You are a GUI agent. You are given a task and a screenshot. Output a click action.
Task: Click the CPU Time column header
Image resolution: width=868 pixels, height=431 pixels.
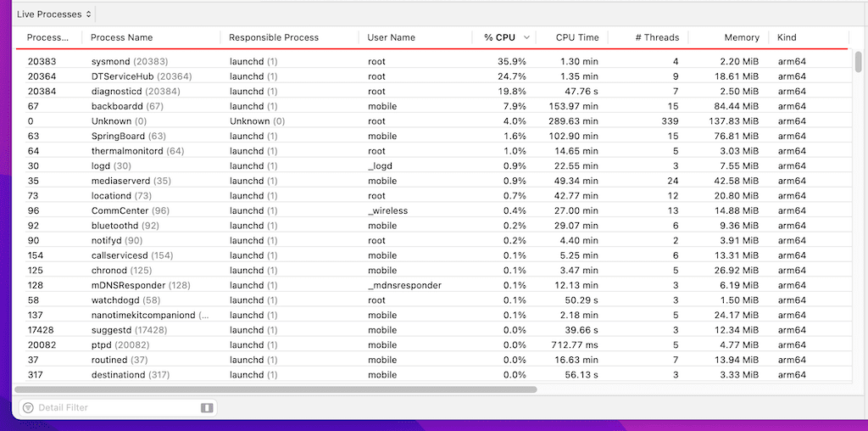pyautogui.click(x=576, y=37)
